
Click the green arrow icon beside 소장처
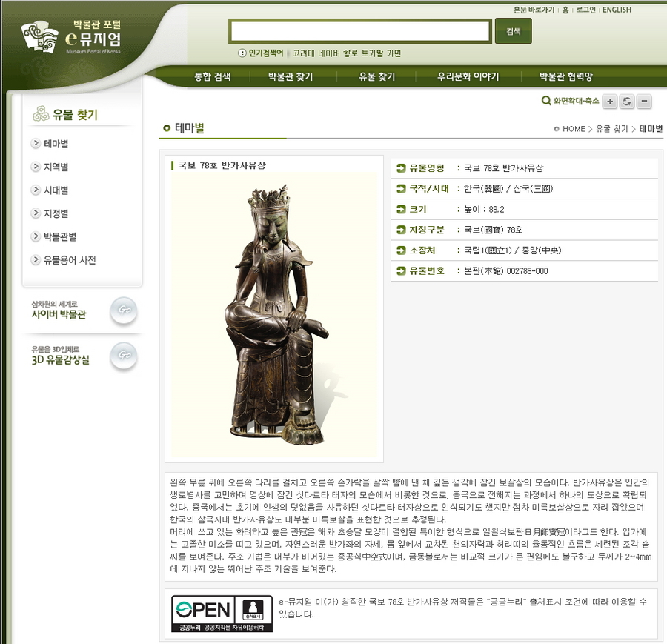point(401,250)
